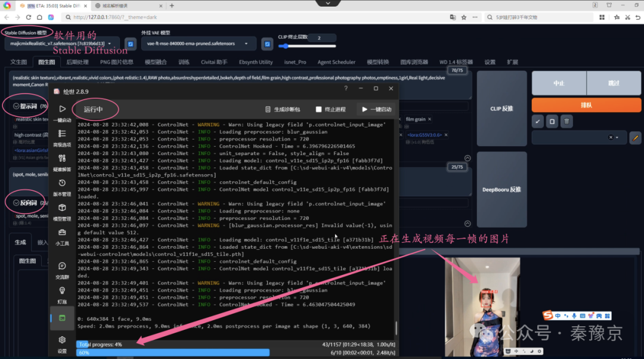The height and width of the screenshot is (359, 644).
Task: Open 模型管理 in the launcher sidebar
Action: (62, 212)
